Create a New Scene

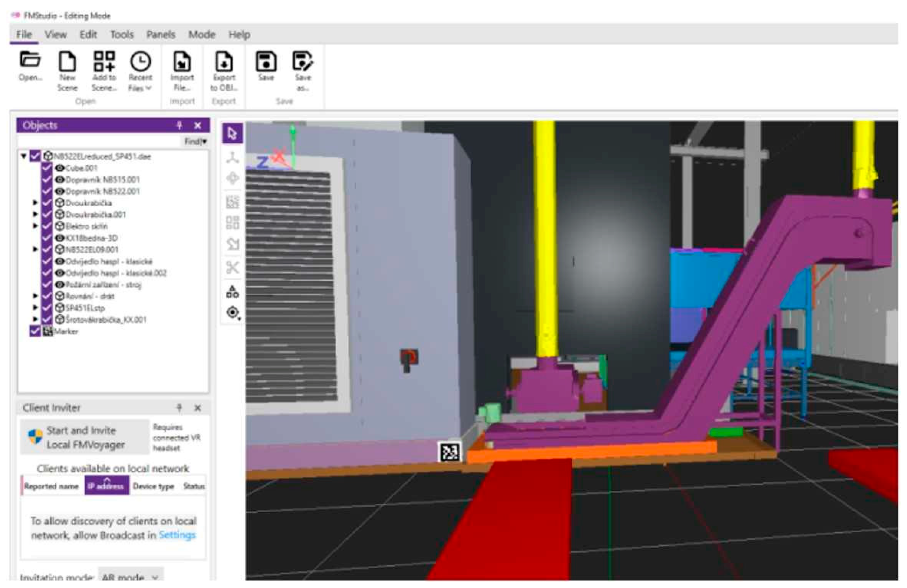point(67,62)
